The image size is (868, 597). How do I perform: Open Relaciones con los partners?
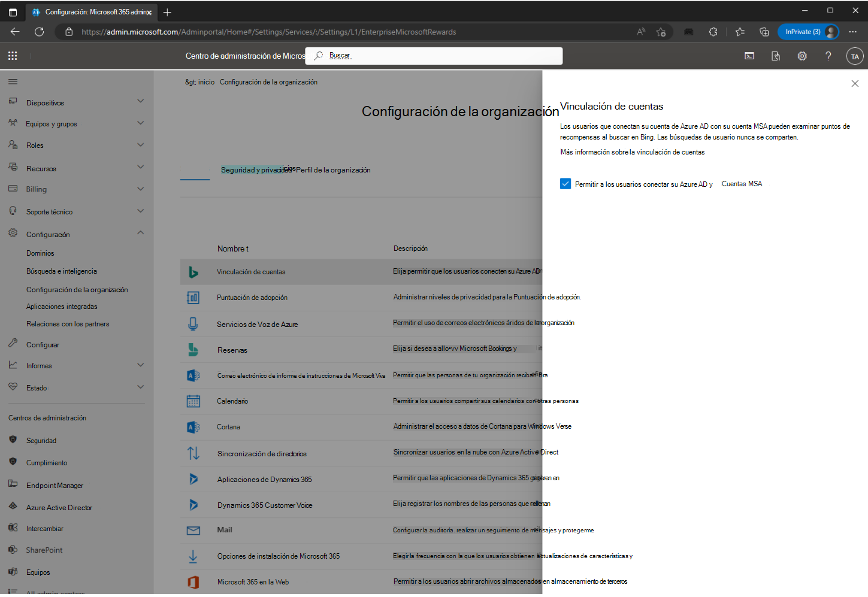pyautogui.click(x=68, y=324)
